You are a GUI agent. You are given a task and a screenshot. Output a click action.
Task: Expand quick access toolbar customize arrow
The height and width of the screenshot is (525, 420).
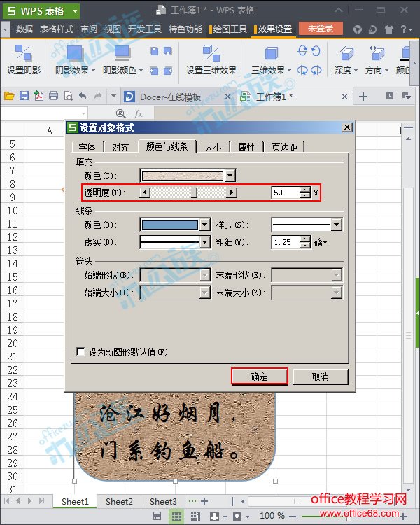point(113,97)
